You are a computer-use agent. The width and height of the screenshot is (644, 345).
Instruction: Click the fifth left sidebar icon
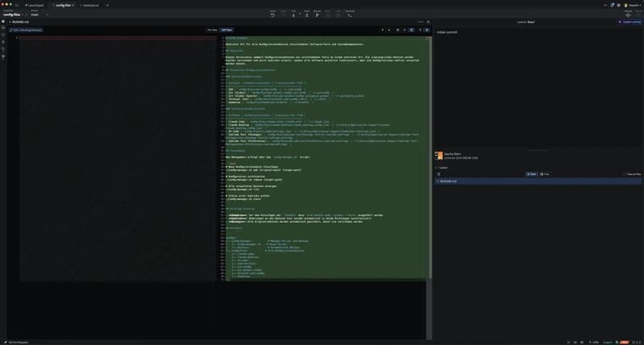[x=3, y=49]
